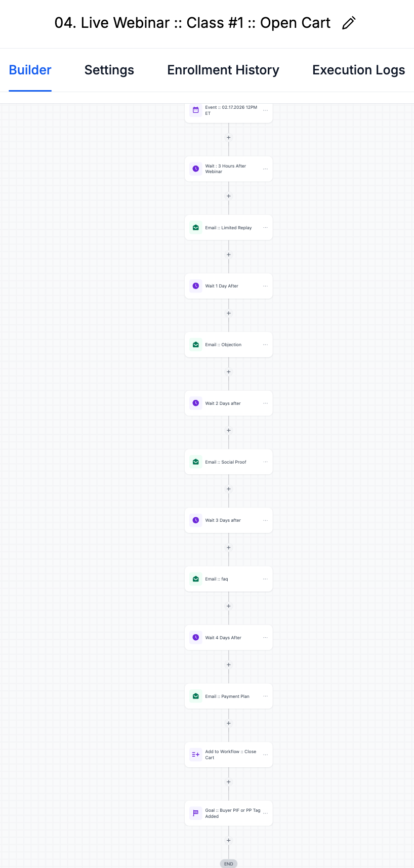414x868 pixels.
Task: Open the three-dot menu on Wait 1 Day After
Action: click(265, 286)
